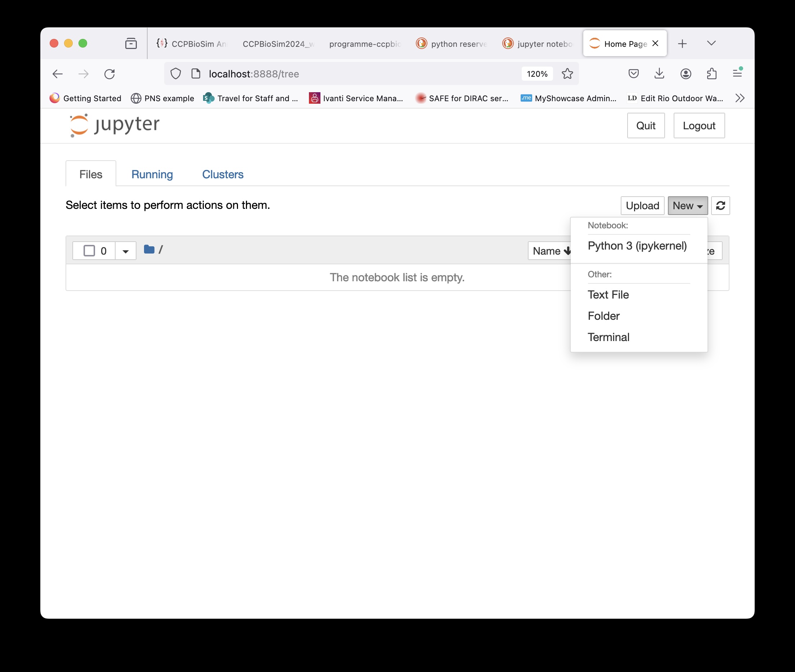This screenshot has width=795, height=672.
Task: Switch to jupyter notebo browser tab
Action: pos(538,44)
